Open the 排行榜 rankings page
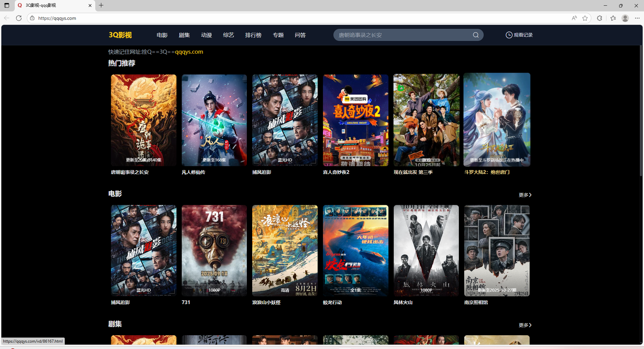Screen dimensions: 644x349 point(253,35)
